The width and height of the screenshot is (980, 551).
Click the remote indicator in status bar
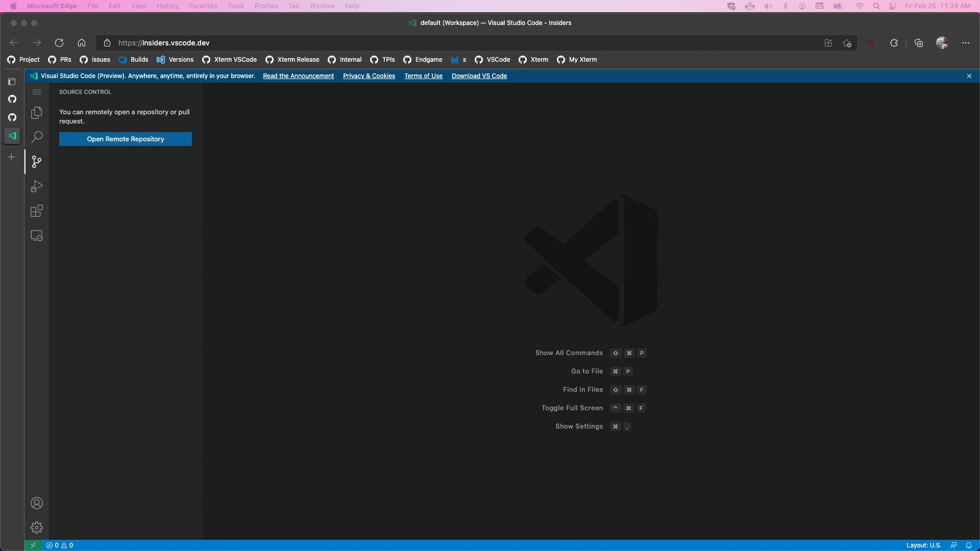(33, 545)
